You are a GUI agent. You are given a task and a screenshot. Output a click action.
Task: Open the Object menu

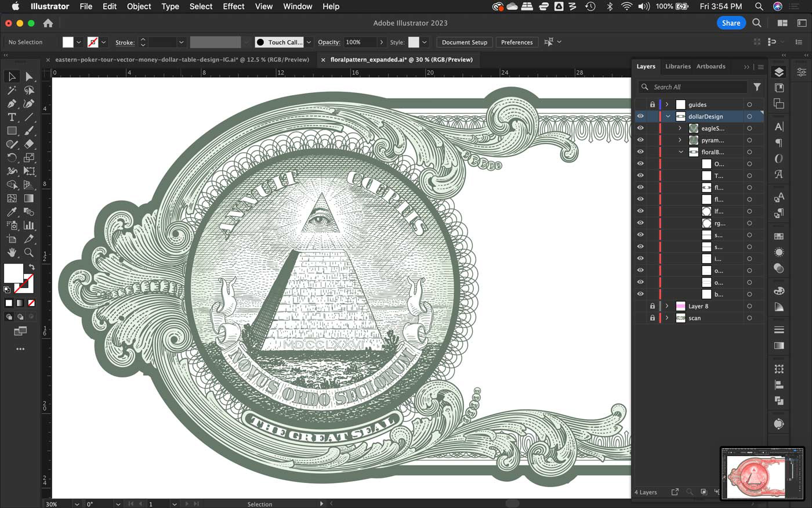tap(139, 6)
